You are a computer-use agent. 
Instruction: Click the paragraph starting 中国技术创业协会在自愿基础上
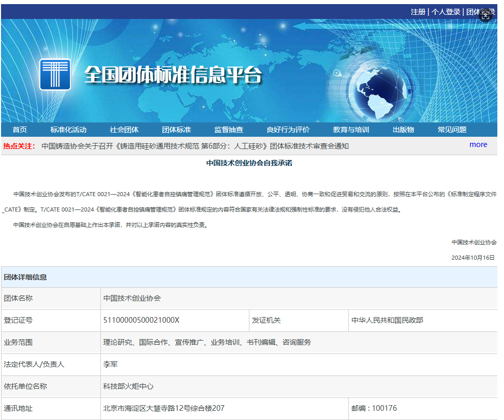111,225
